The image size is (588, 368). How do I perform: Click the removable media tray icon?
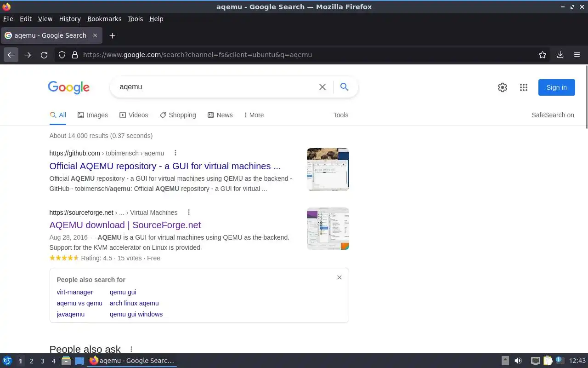[x=505, y=361]
